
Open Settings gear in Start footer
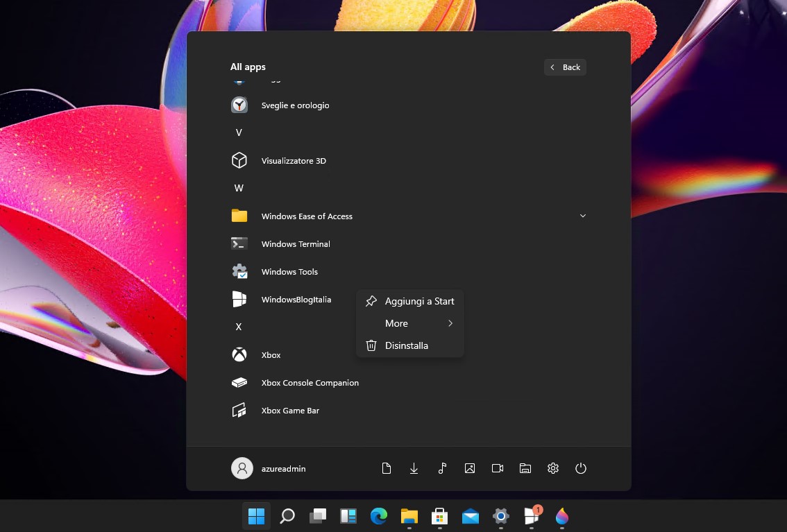coord(553,468)
